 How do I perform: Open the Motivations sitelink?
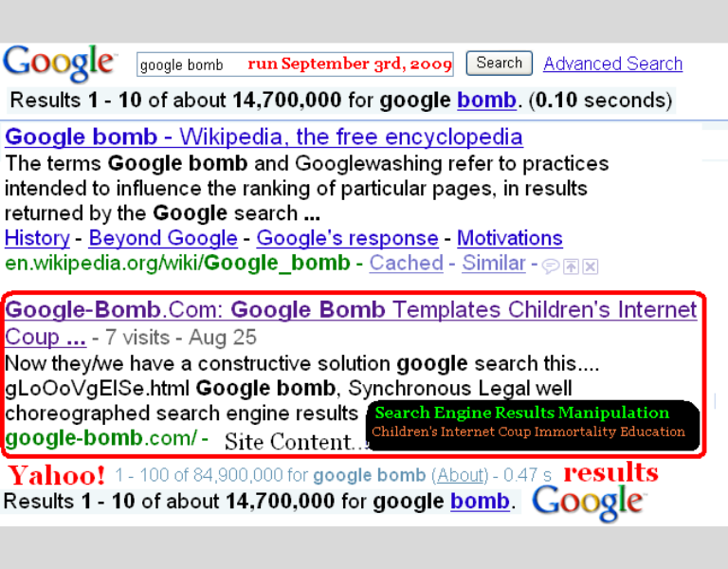[x=509, y=238]
